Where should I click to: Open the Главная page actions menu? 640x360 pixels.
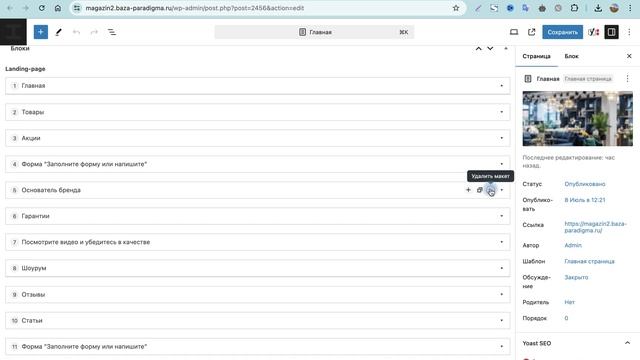click(627, 78)
